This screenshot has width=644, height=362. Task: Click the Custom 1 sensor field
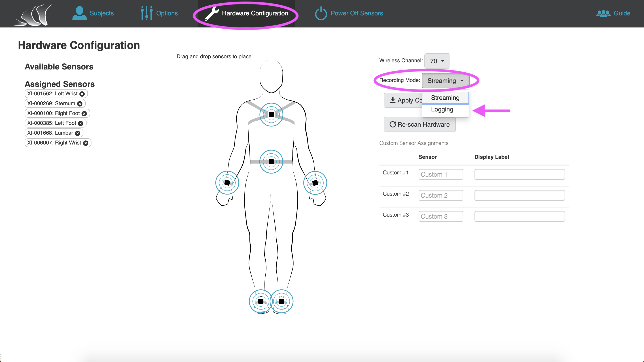point(441,174)
